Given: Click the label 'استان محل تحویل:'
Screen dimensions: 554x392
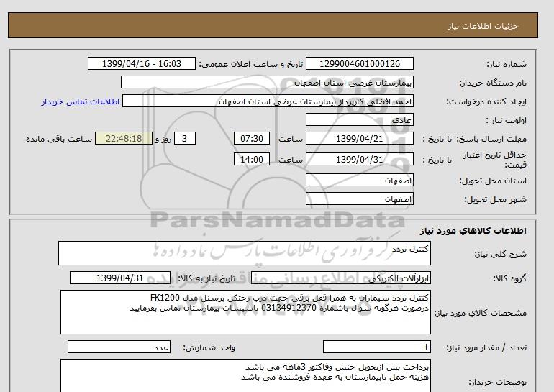Looking at the screenshot, I should click(493, 181).
